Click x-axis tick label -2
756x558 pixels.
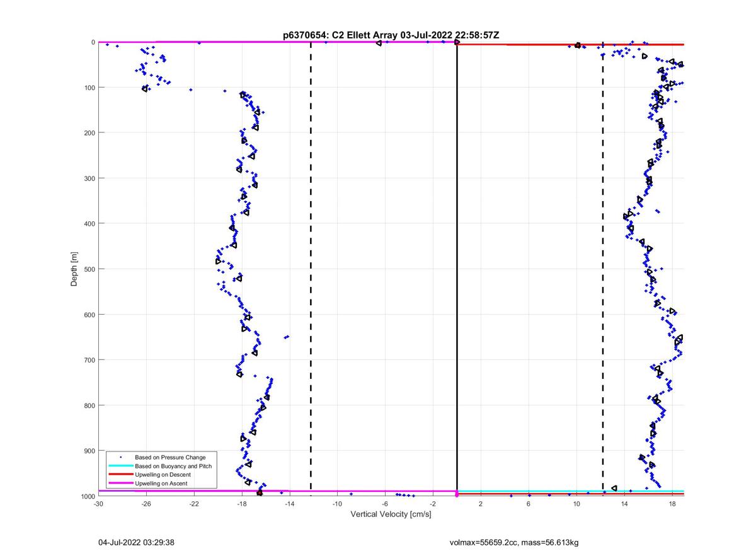[433, 504]
